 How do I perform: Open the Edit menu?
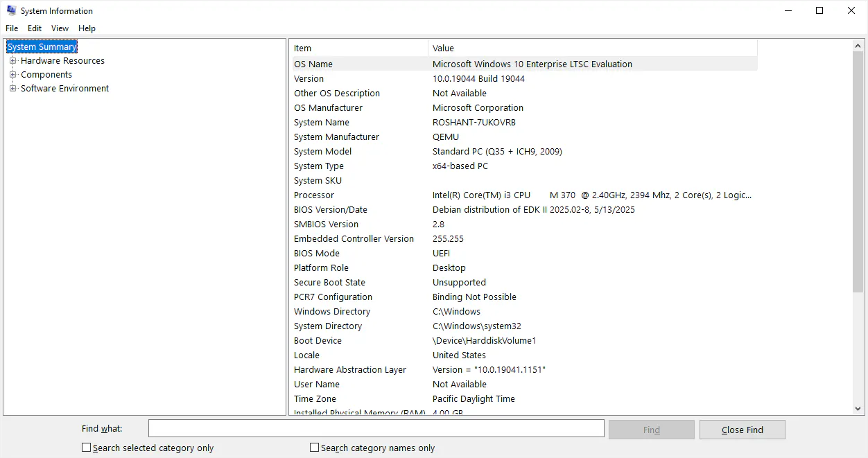click(x=35, y=28)
